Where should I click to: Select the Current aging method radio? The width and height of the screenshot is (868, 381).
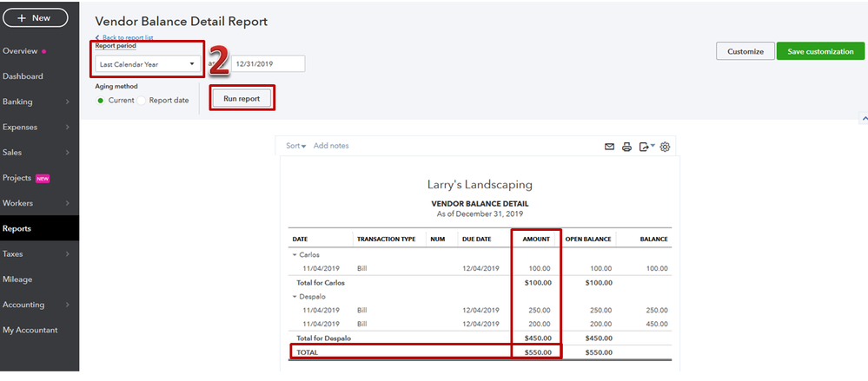[x=101, y=101]
